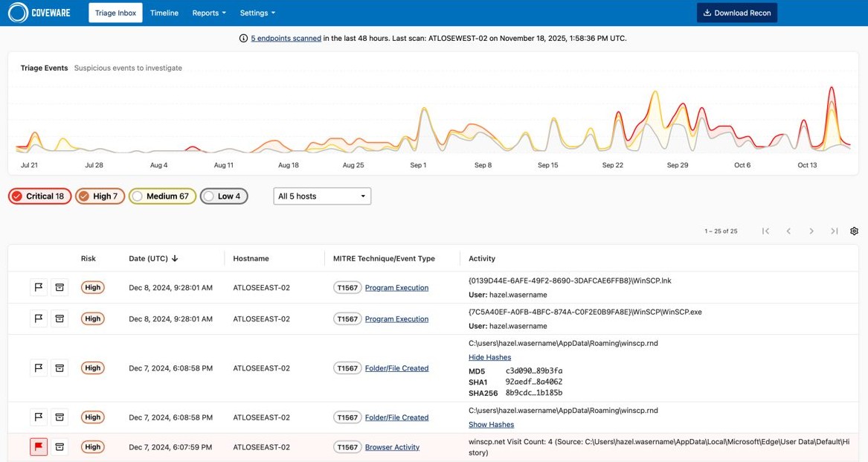Archive the bottom winscp.net Browser Activity row
Screen dimensions: 868x462
click(x=60, y=446)
